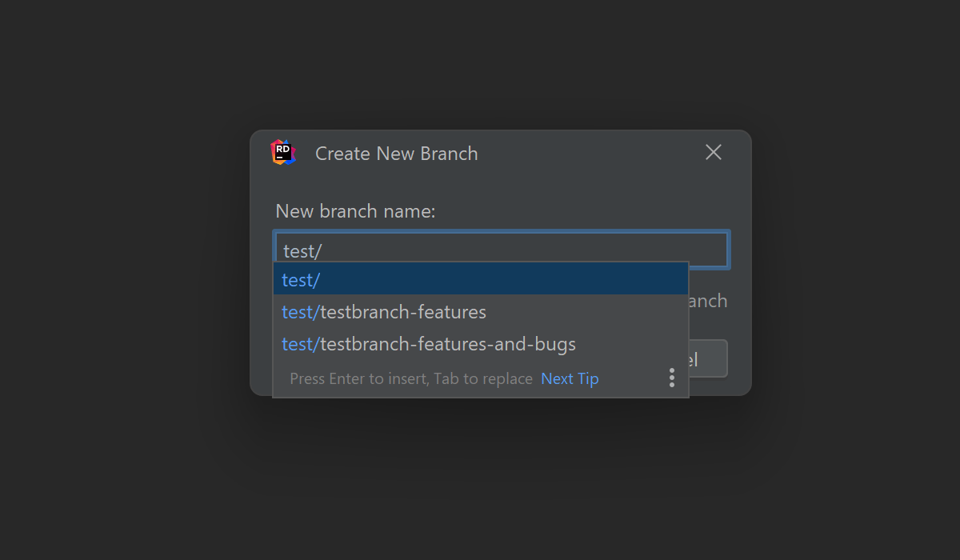
Task: Click empty space right of the highlighted suggestion
Action: (x=520, y=280)
